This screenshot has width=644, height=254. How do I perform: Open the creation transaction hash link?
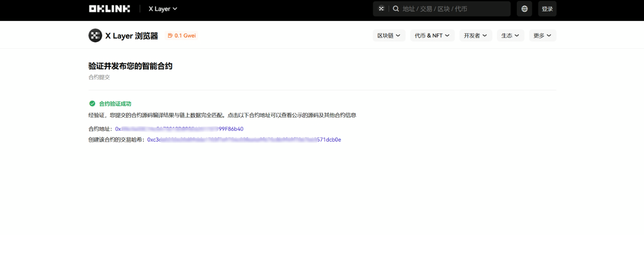pyautogui.click(x=244, y=140)
